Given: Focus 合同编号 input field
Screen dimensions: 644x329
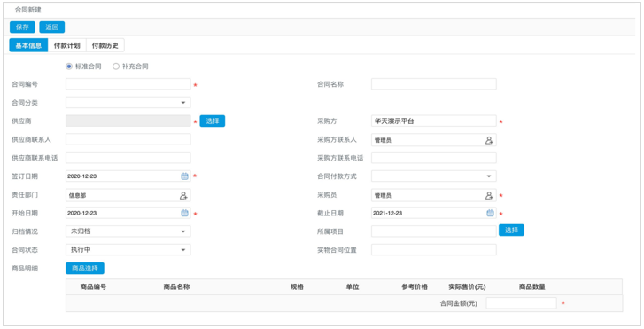Looking at the screenshot, I should [x=128, y=84].
